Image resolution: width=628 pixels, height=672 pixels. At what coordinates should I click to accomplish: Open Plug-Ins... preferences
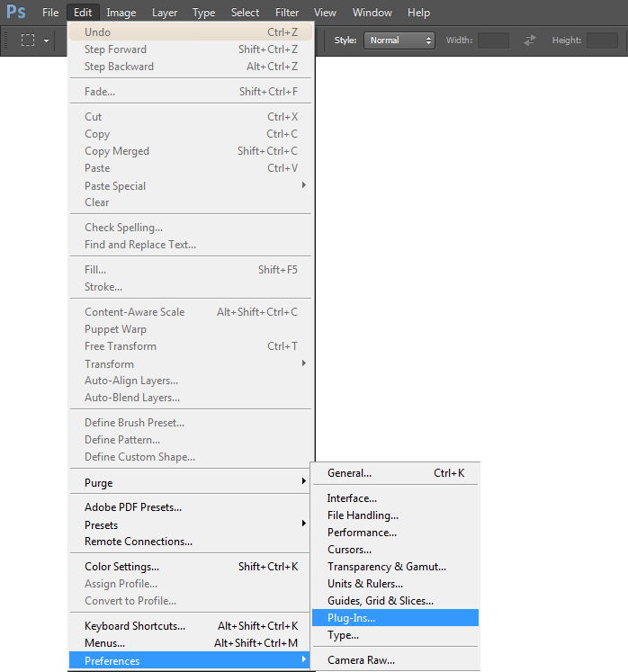(x=395, y=617)
